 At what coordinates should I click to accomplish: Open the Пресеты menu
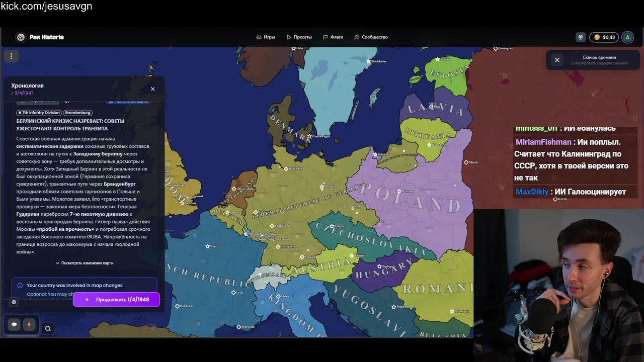299,37
